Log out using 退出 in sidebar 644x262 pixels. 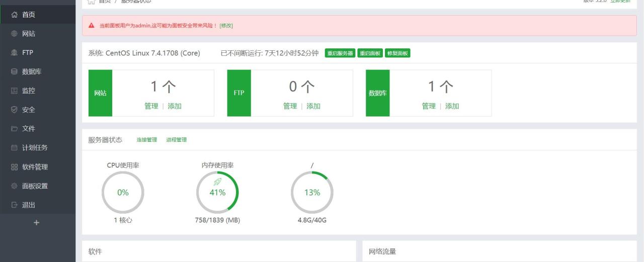point(28,205)
